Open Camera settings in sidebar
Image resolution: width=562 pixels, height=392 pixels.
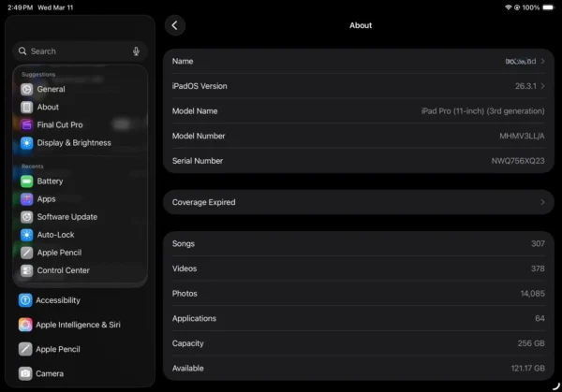point(49,374)
